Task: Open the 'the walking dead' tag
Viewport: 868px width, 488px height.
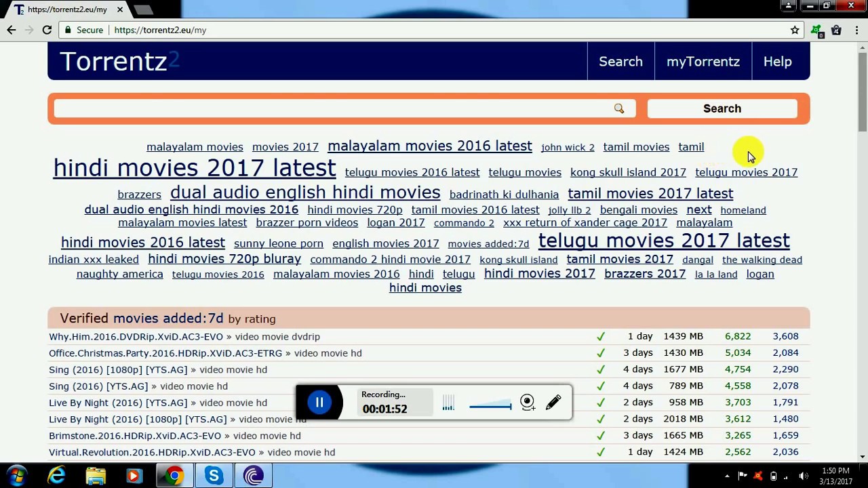Action: (762, 260)
